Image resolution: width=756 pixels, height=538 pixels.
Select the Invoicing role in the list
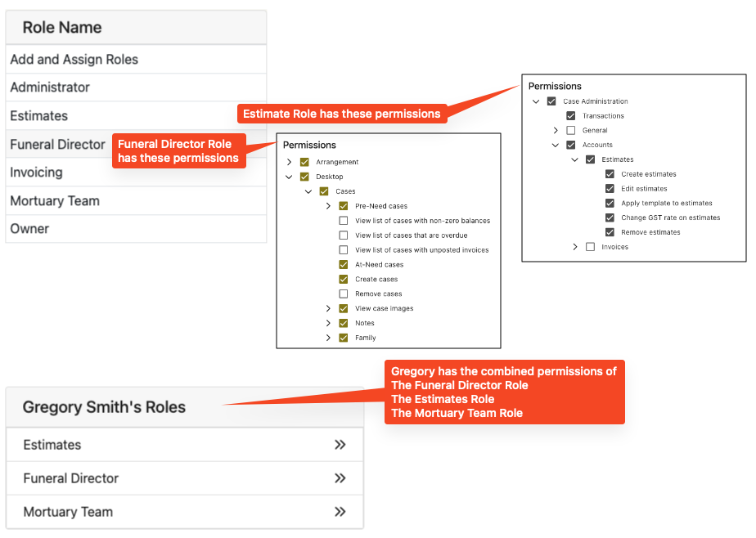pos(136,173)
